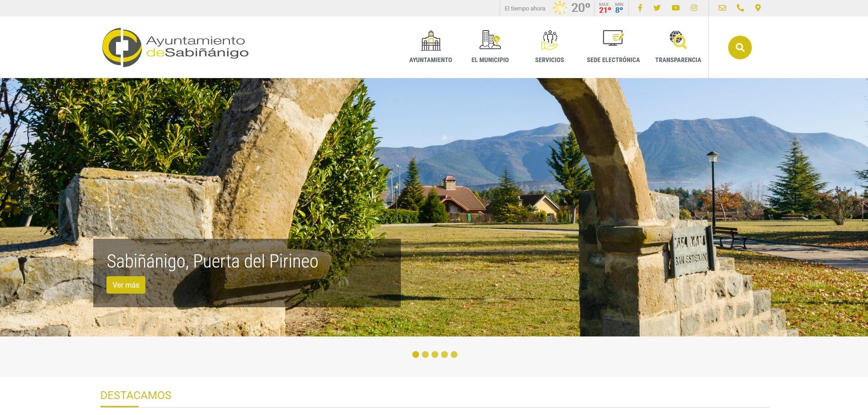Image resolution: width=868 pixels, height=415 pixels.
Task: Click the Ver más button
Action: coord(126,285)
